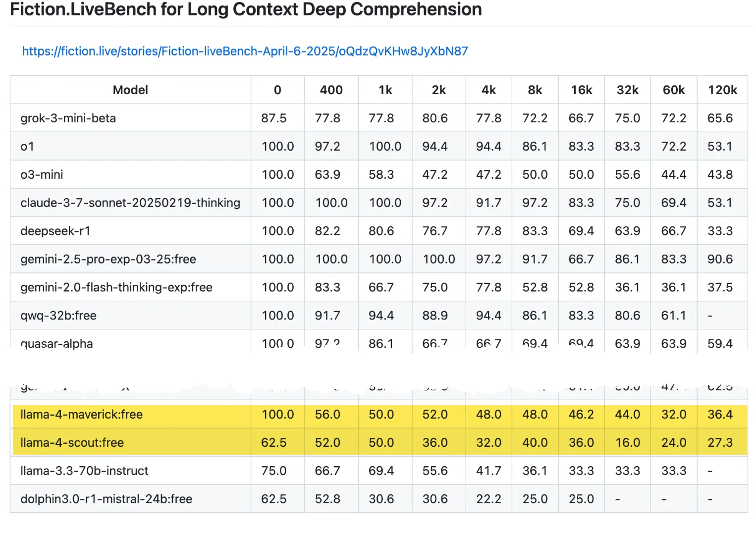Click the 4k column header

click(488, 90)
